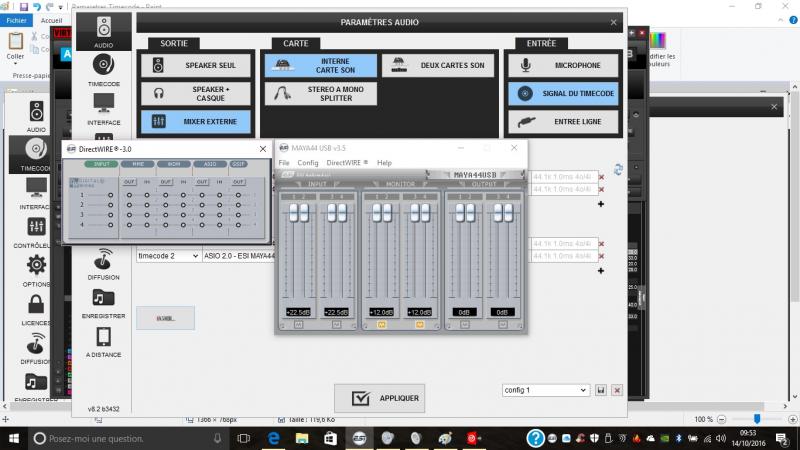Screen dimensions: 800x450
Task: Open the DirectWIRE menu in MAYA44 window
Action: 346,162
